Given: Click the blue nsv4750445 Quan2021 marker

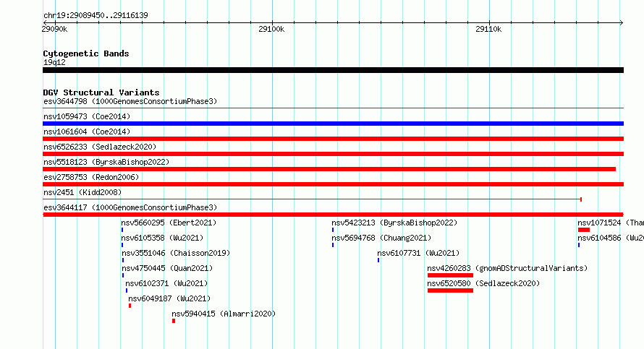Looking at the screenshot, I should tap(123, 275).
